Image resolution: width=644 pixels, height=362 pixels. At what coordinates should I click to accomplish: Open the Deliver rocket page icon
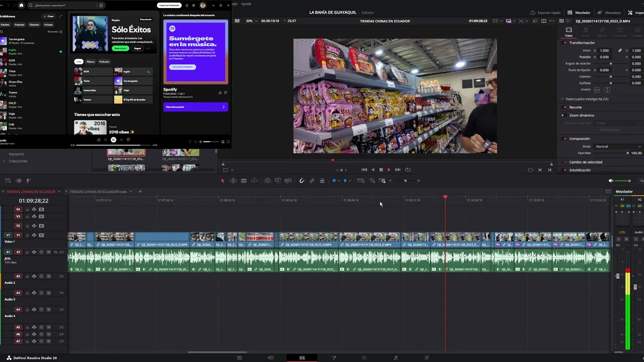click(427, 357)
